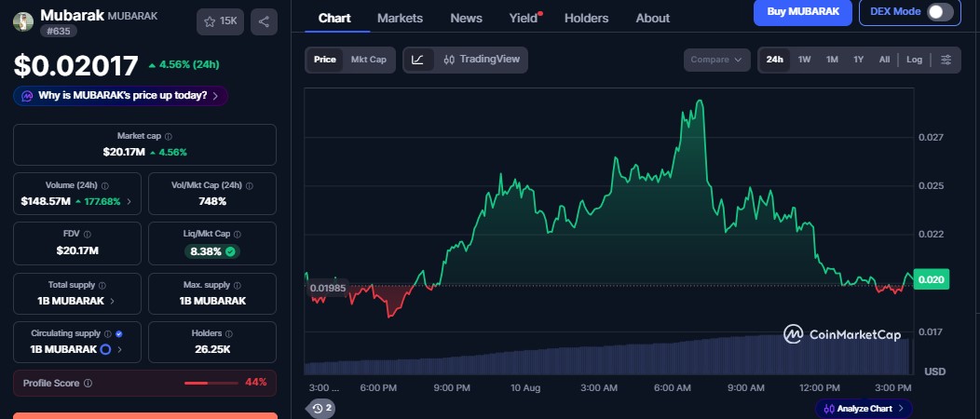
Task: Click the star watchlist icon showing 15K
Action: [x=220, y=21]
